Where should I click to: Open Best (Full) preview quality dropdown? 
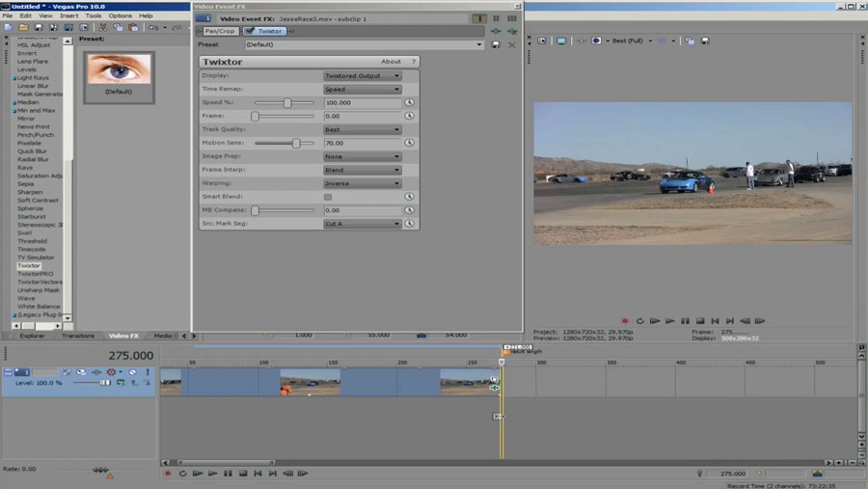coord(632,41)
